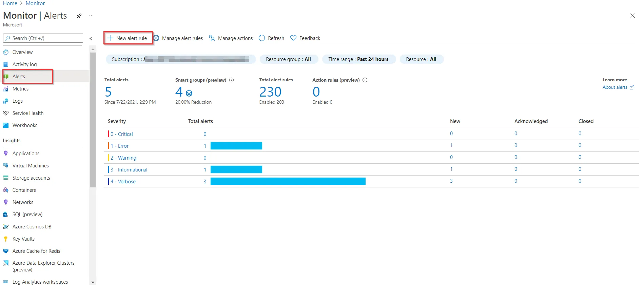This screenshot has width=644, height=285.
Task: Click the Activity log icon
Action: 6,64
